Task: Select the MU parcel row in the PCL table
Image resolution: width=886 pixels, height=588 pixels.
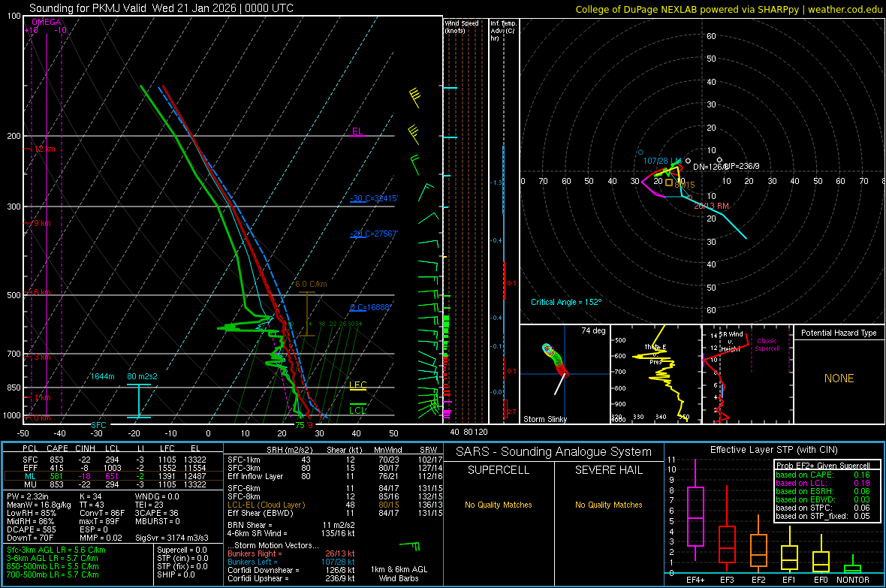Action: tap(113, 484)
